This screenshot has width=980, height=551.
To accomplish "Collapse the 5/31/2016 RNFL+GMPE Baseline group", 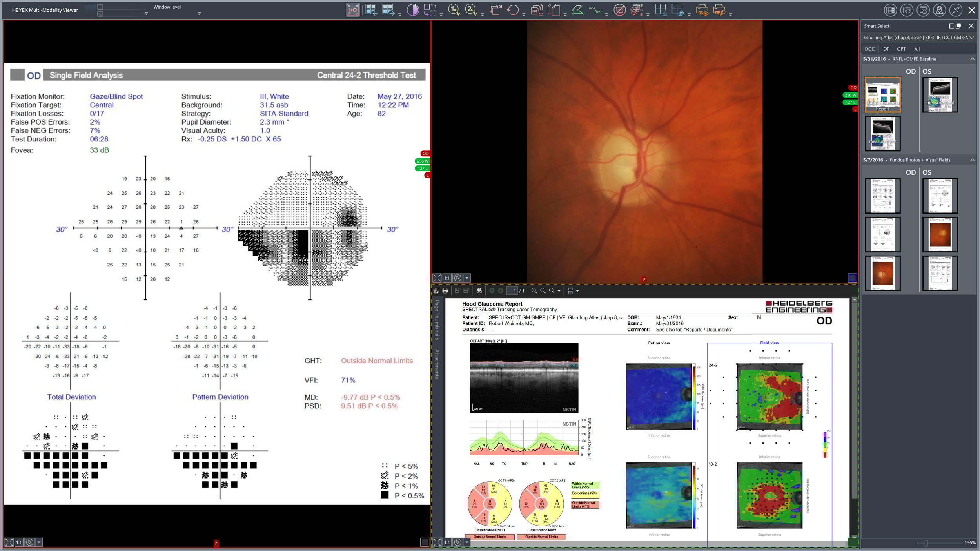I will (x=972, y=59).
